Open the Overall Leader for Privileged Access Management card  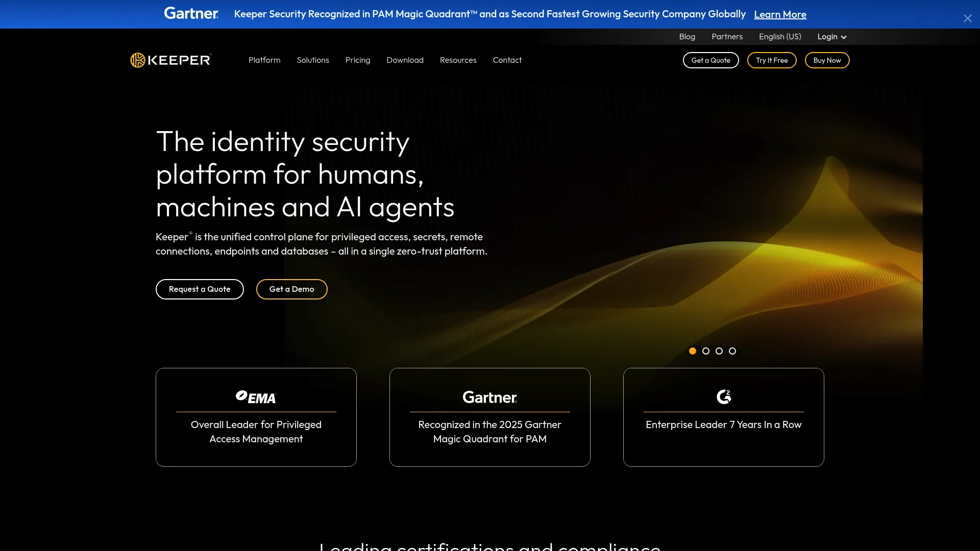(256, 417)
